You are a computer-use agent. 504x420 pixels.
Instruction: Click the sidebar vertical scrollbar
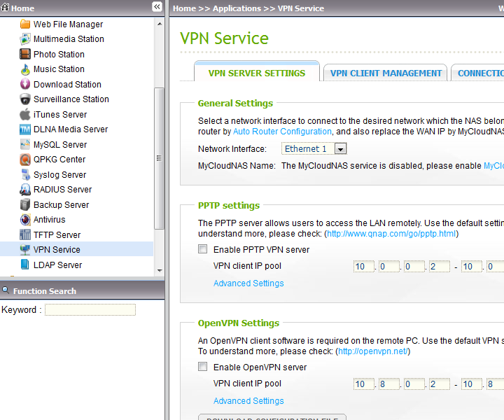click(159, 158)
